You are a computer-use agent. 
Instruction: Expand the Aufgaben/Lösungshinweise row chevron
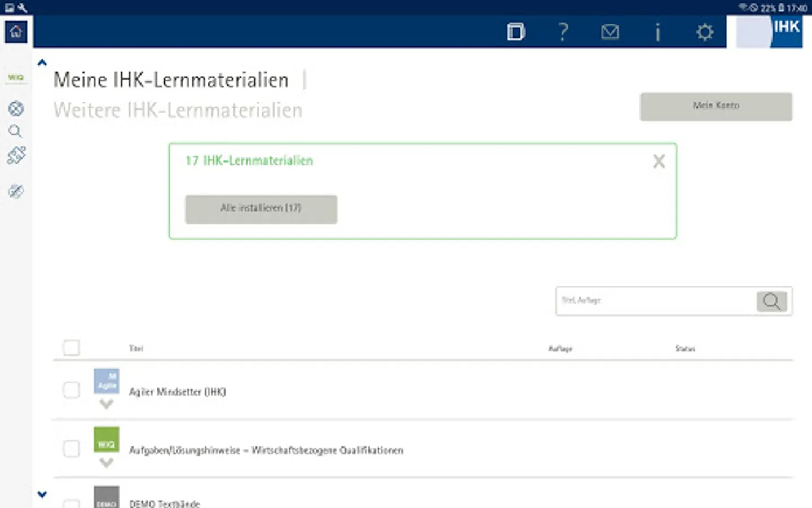click(x=106, y=463)
